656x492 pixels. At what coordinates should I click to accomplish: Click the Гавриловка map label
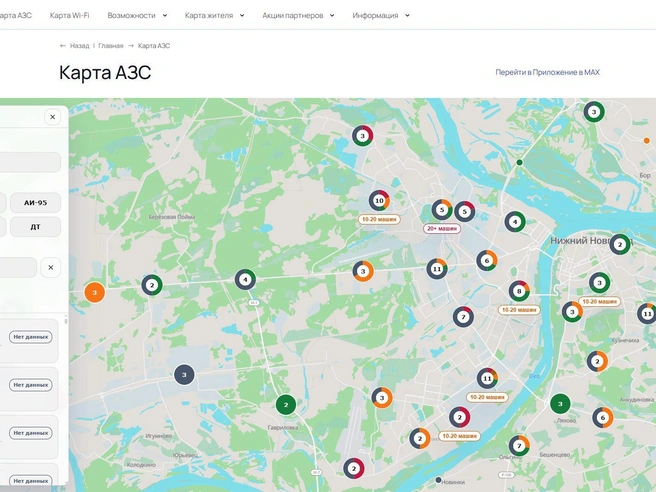282,428
